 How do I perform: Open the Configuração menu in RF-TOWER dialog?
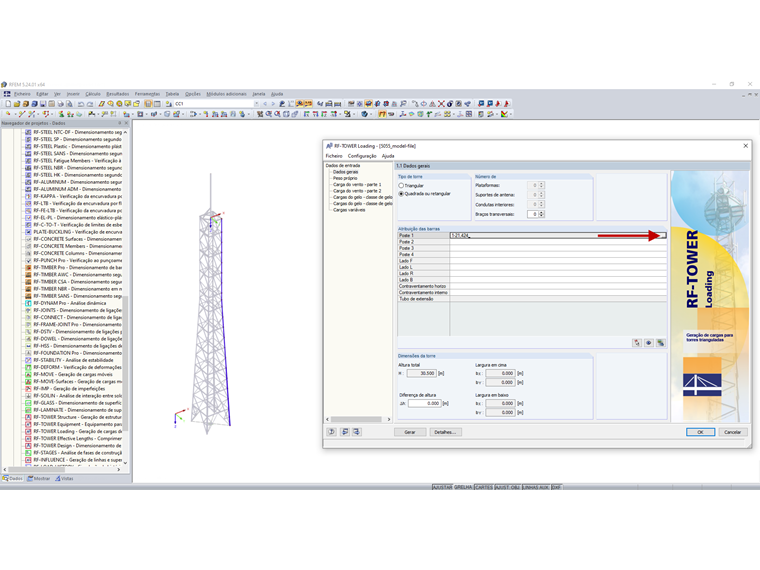pyautogui.click(x=362, y=156)
